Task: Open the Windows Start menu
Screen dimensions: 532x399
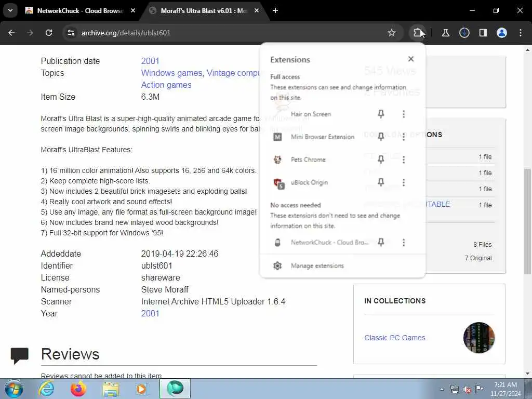Action: (x=14, y=389)
